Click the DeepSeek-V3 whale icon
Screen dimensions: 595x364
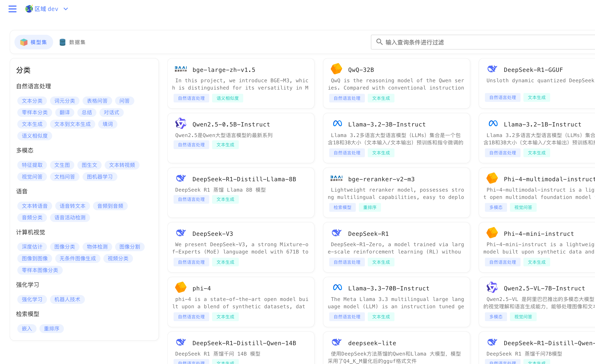tap(181, 233)
